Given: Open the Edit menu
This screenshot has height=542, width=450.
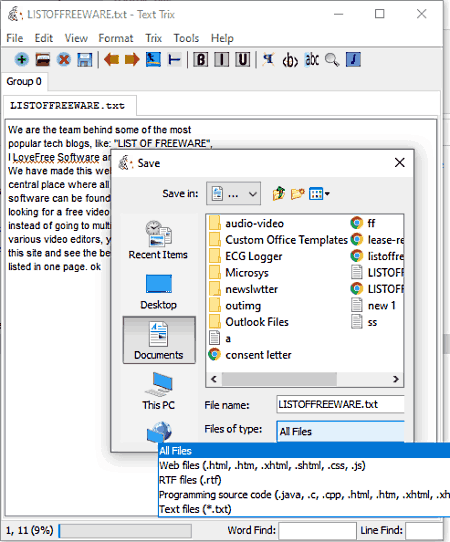Looking at the screenshot, I should [44, 38].
